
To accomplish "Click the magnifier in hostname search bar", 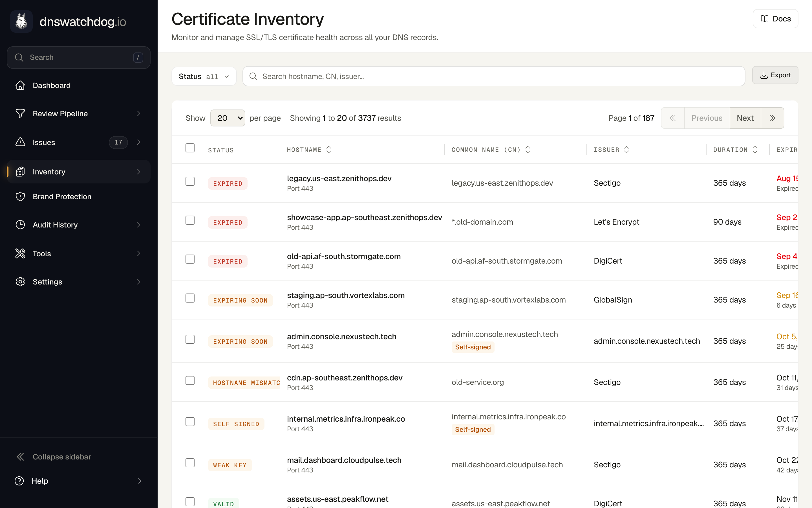I will click(253, 76).
